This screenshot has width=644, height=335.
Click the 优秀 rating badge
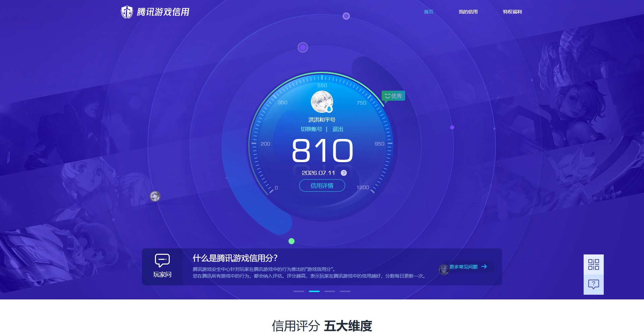(393, 96)
